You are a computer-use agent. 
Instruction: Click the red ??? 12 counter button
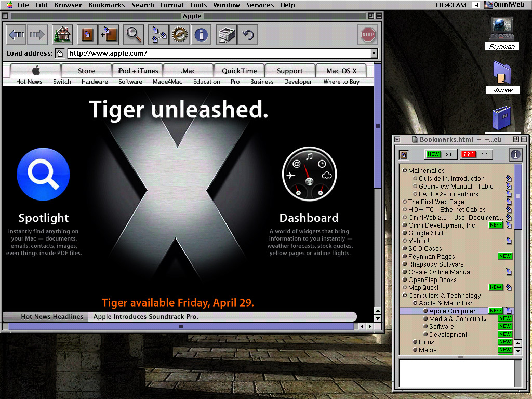pyautogui.click(x=476, y=154)
